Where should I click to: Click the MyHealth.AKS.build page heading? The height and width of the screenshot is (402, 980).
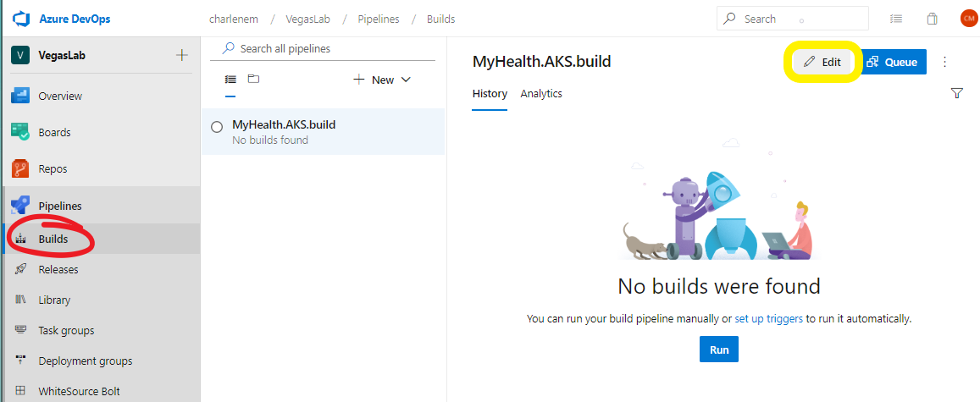(541, 61)
